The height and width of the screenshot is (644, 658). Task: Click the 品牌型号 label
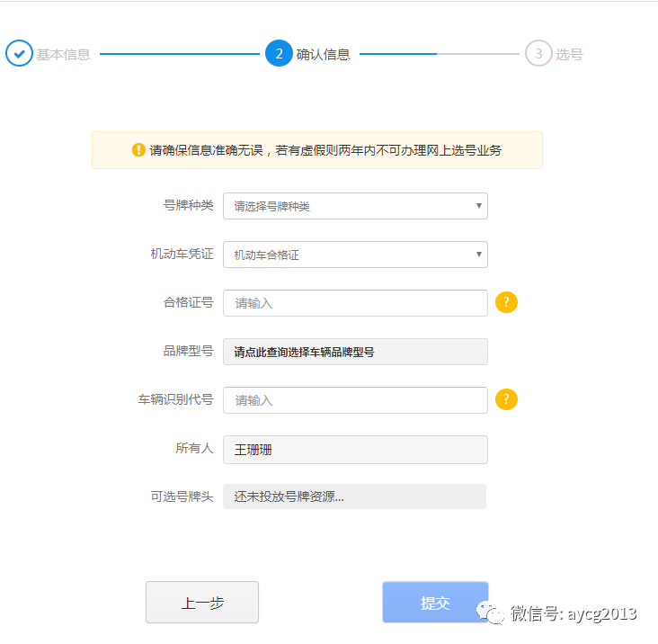click(x=189, y=351)
